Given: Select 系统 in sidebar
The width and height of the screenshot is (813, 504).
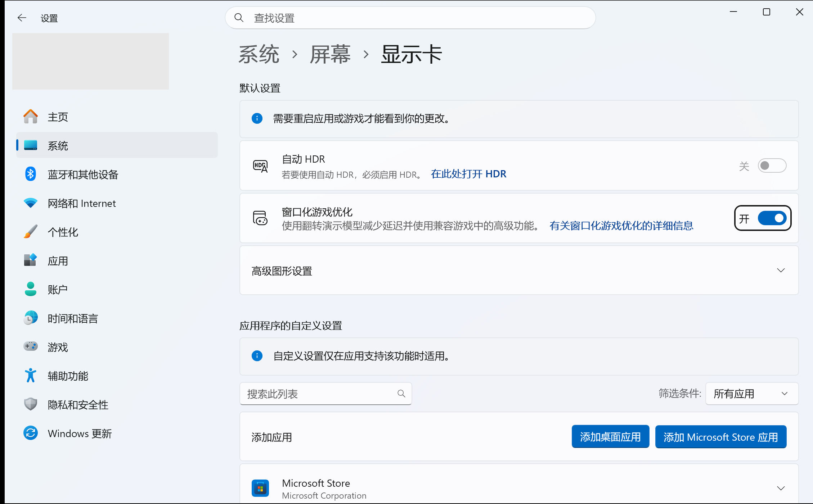Looking at the screenshot, I should click(117, 145).
